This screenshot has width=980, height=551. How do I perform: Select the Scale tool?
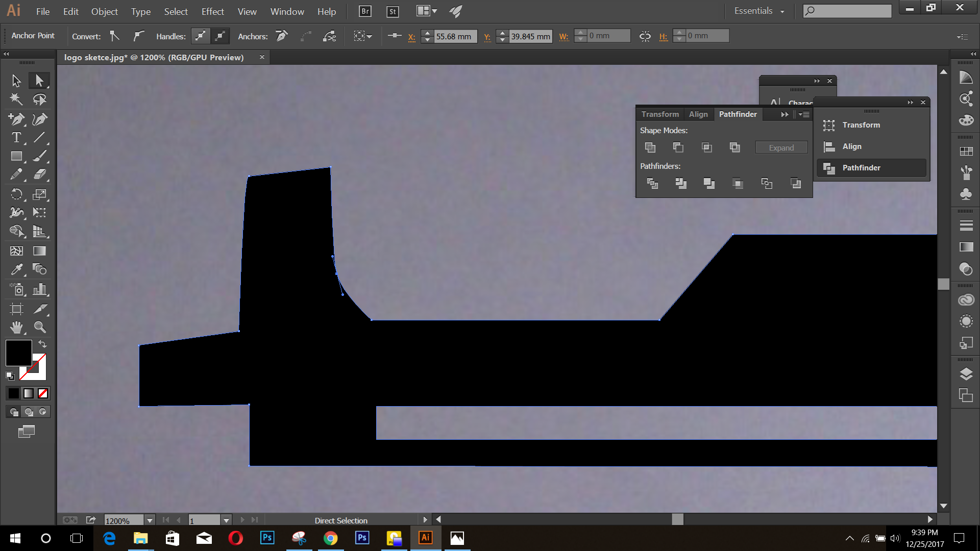39,194
